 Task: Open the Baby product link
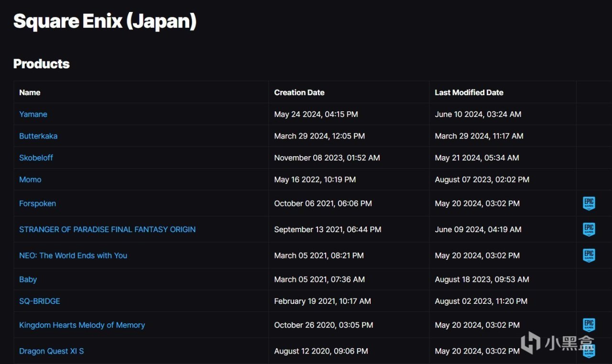tap(28, 279)
